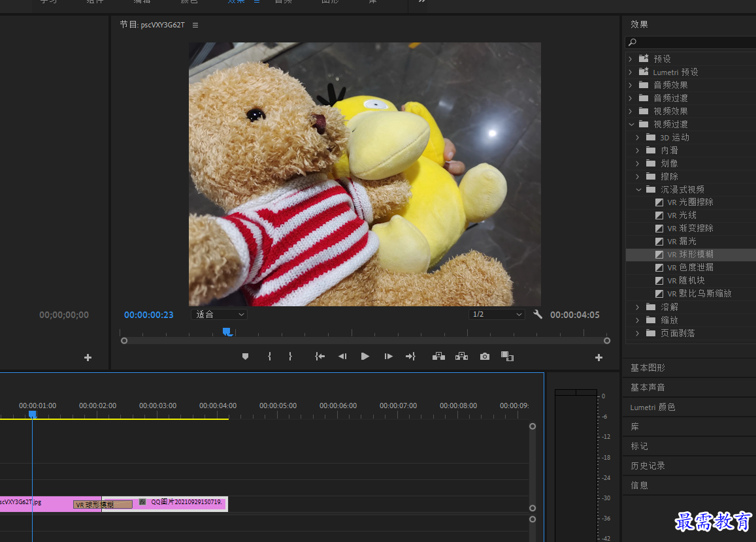The width and height of the screenshot is (756, 542).
Task: Click the 00:00:04:00 ruler mark
Action: (x=218, y=406)
